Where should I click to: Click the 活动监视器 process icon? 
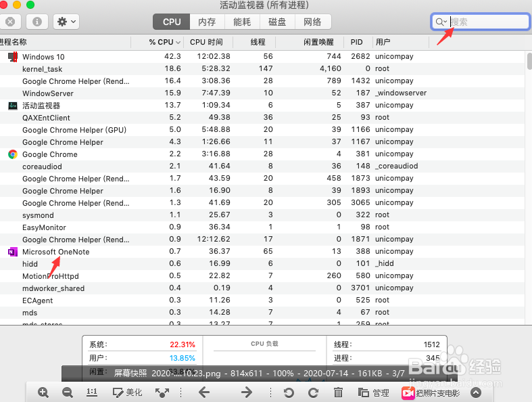coord(13,106)
